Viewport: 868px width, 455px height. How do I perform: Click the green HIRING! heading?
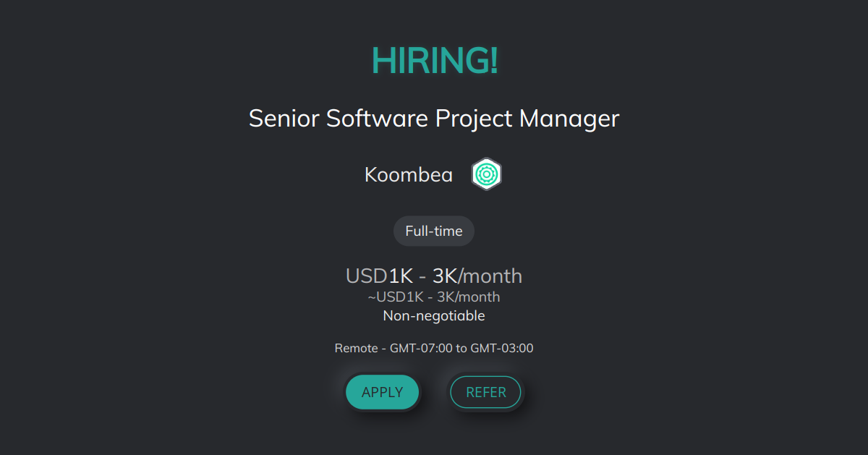pyautogui.click(x=434, y=61)
